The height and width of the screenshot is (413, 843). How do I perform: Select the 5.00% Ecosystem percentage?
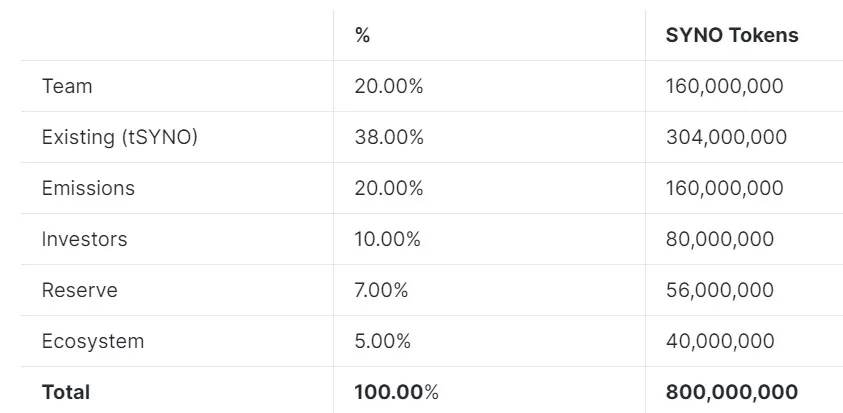(382, 341)
